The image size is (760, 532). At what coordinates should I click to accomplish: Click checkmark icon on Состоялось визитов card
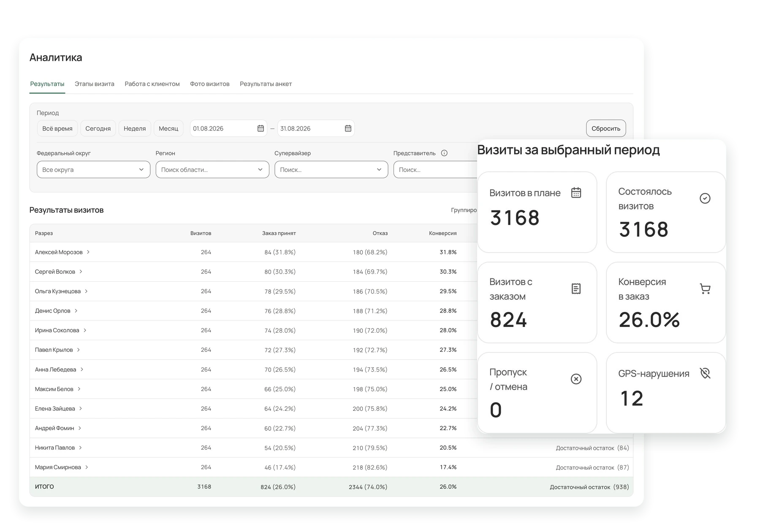click(x=705, y=198)
